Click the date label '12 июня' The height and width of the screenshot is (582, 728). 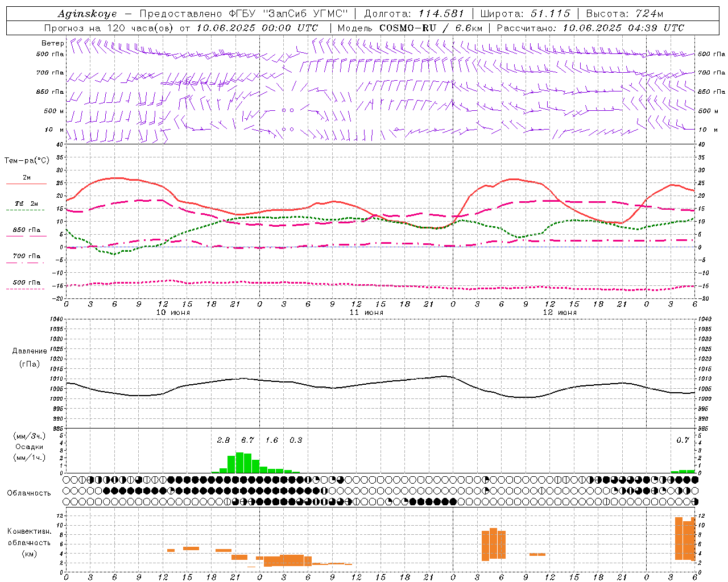[560, 313]
